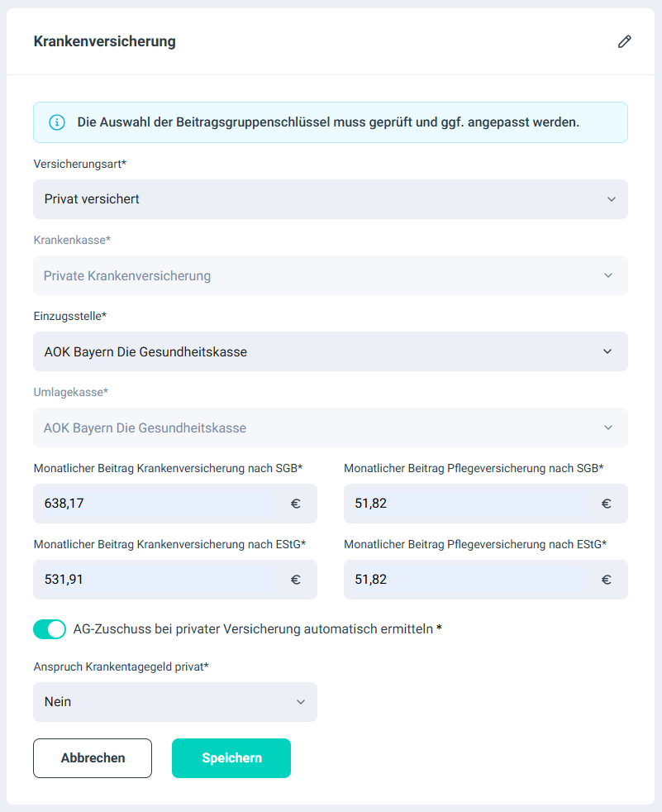Click the Pflegeversicherung nach EStG amount field
This screenshot has width=662, height=812.
[464, 580]
